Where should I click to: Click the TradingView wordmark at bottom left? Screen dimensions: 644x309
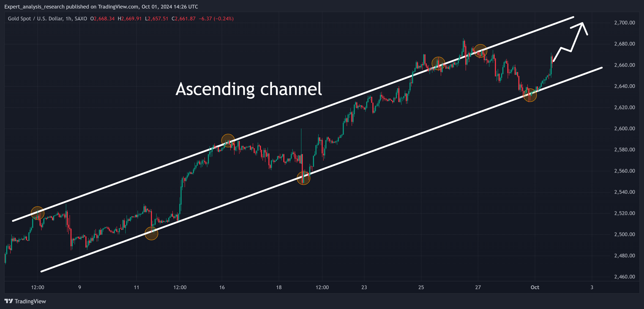(30, 301)
